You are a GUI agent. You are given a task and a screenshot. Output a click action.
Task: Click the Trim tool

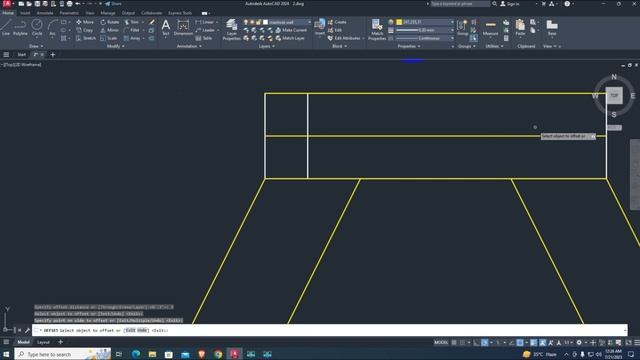(131, 22)
